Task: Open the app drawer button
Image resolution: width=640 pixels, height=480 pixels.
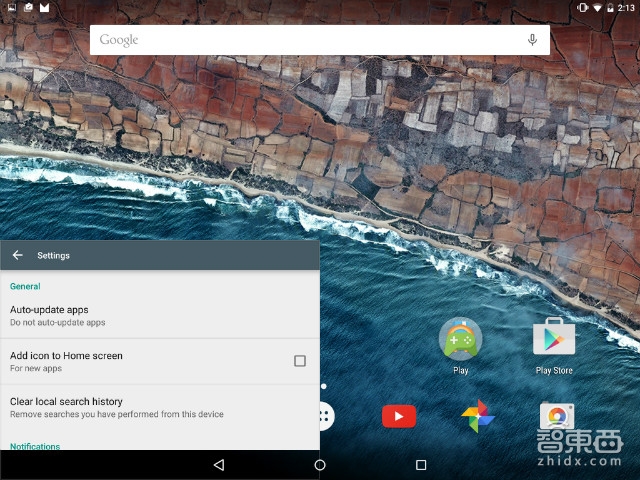Action: [325, 416]
